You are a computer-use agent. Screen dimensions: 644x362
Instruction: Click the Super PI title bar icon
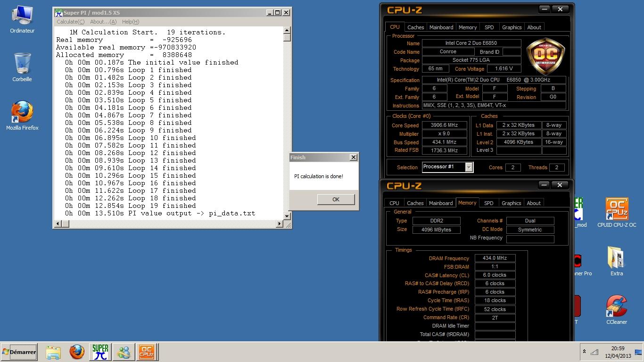click(58, 13)
